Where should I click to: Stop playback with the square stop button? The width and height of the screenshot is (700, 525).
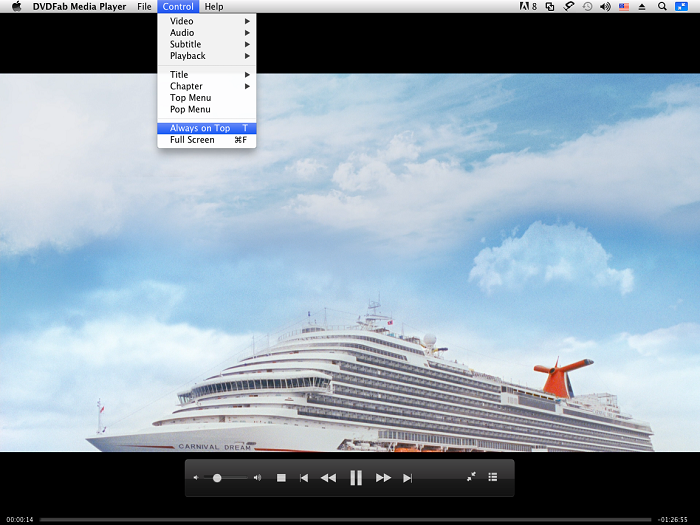(281, 478)
